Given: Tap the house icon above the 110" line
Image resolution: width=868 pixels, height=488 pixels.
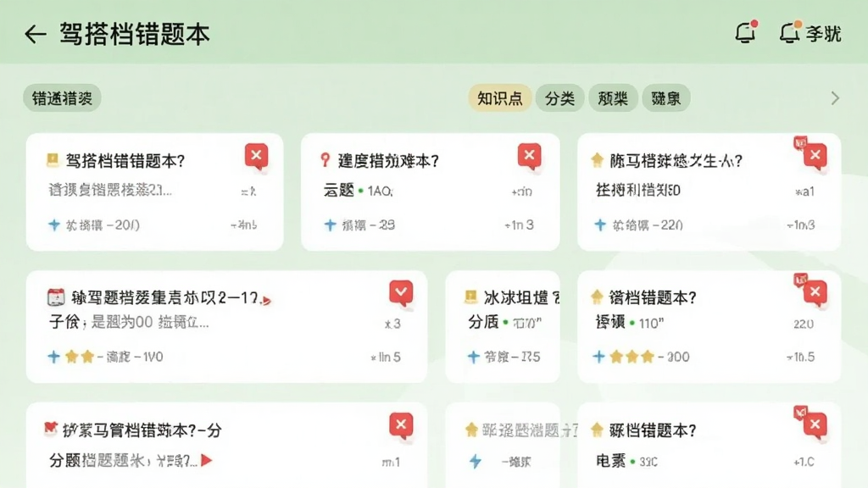Looking at the screenshot, I should (597, 297).
